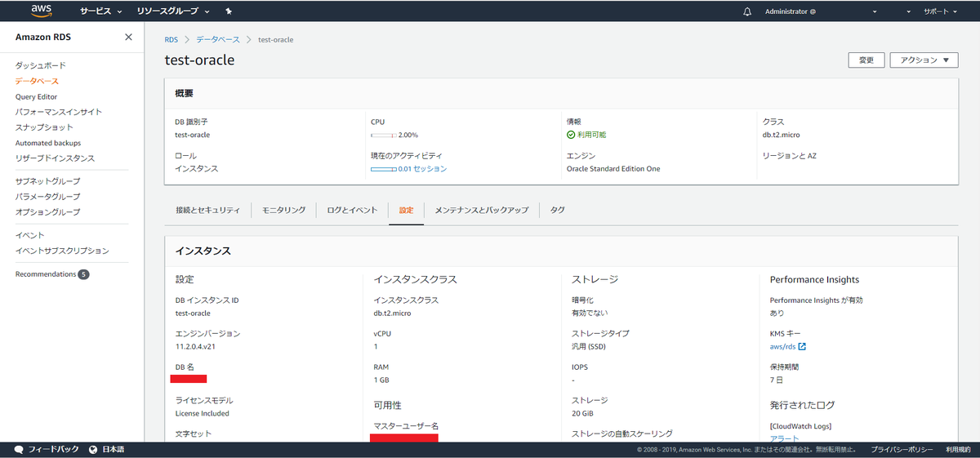Open イベント in sidebar
Screen dimensions: 980x458
30,235
